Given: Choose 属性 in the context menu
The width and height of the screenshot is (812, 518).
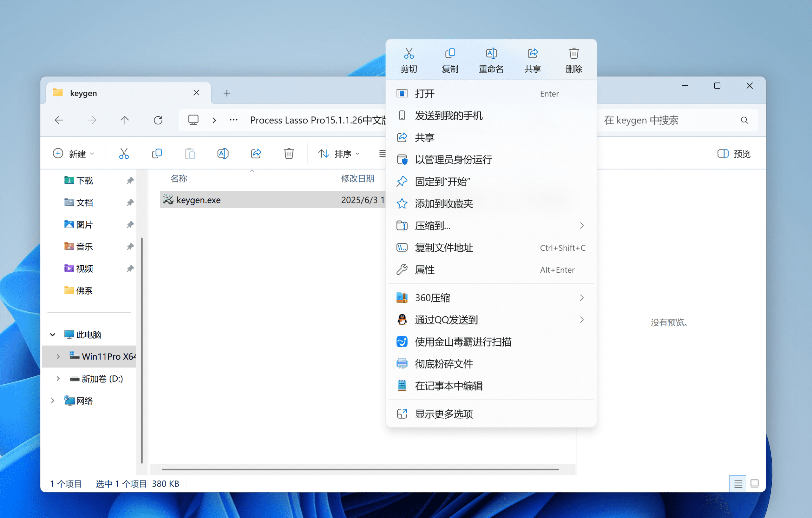Looking at the screenshot, I should point(424,269).
